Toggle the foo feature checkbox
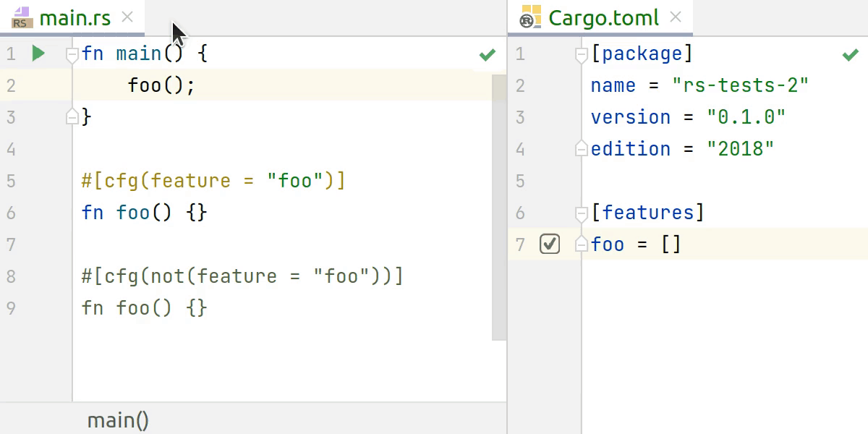The image size is (868, 434). tap(550, 244)
